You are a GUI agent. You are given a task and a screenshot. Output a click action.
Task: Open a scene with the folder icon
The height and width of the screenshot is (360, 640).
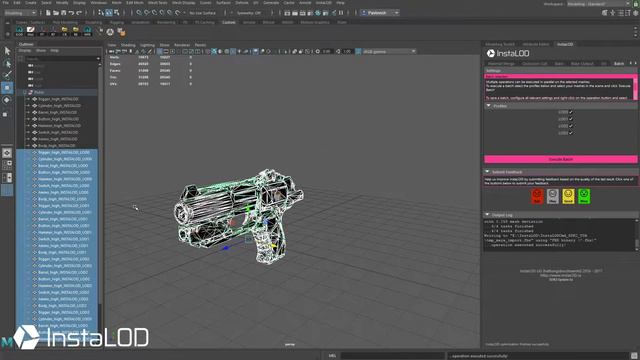(56, 13)
